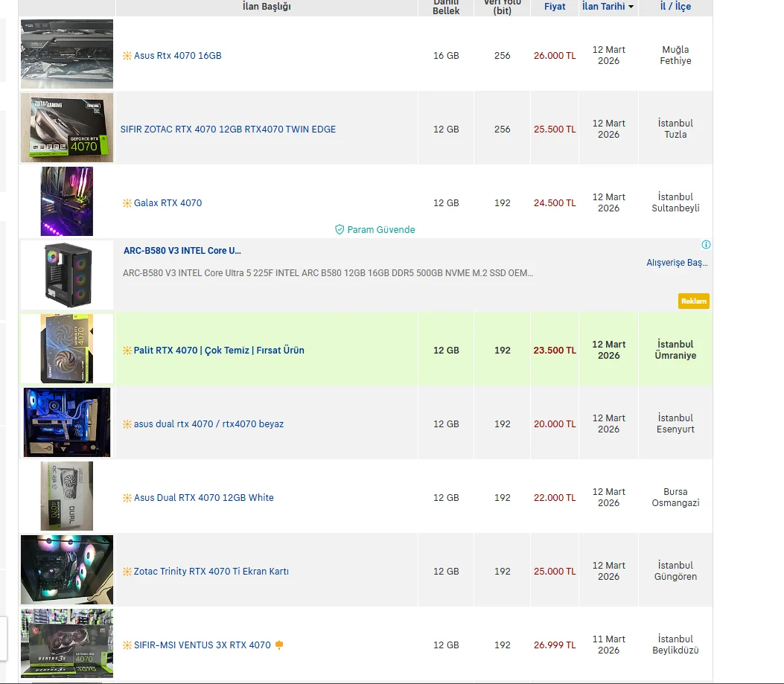Open ARC-B580 V3 INTEL Core U... ad title

(182, 251)
